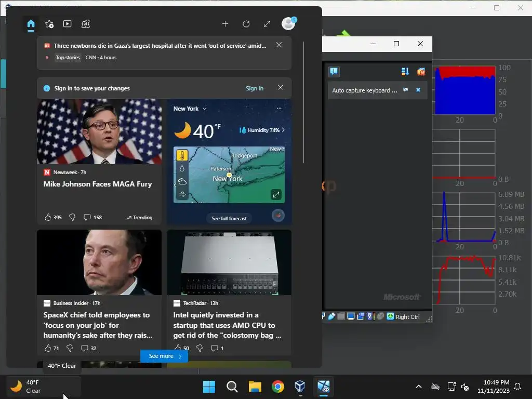Image resolution: width=532 pixels, height=399 pixels.
Task: Switch to the Watch video tab
Action: pyautogui.click(x=67, y=24)
